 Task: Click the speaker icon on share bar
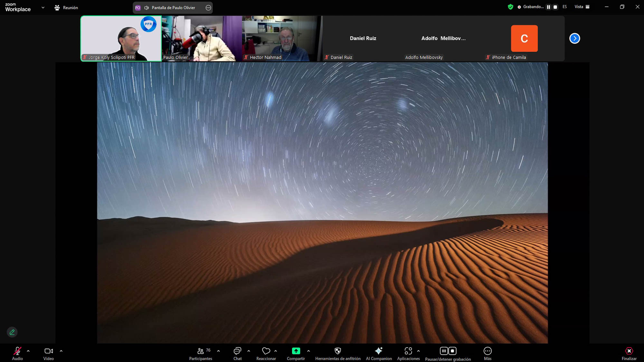147,8
